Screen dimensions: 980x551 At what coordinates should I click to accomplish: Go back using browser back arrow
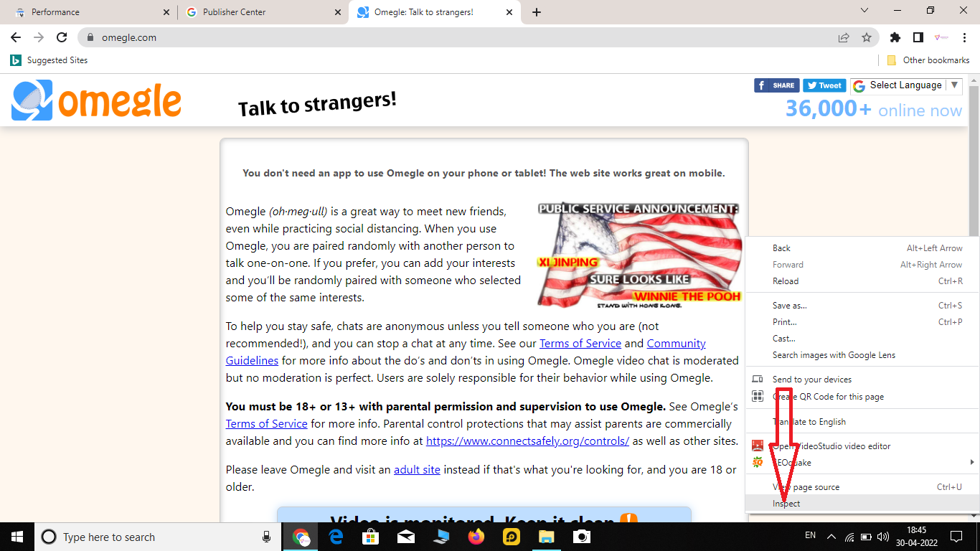click(x=16, y=37)
